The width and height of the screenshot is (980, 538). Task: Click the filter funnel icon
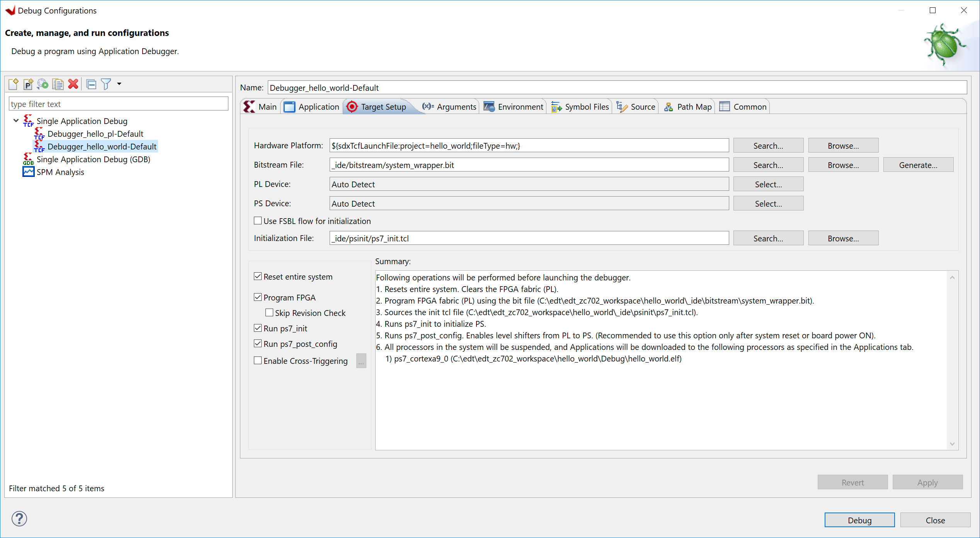[x=106, y=84]
